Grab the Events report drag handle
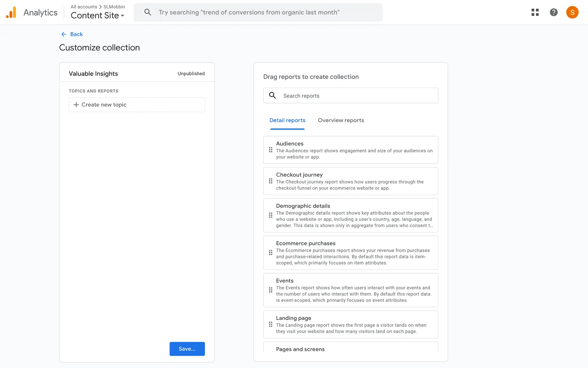588x368 pixels. (x=270, y=290)
